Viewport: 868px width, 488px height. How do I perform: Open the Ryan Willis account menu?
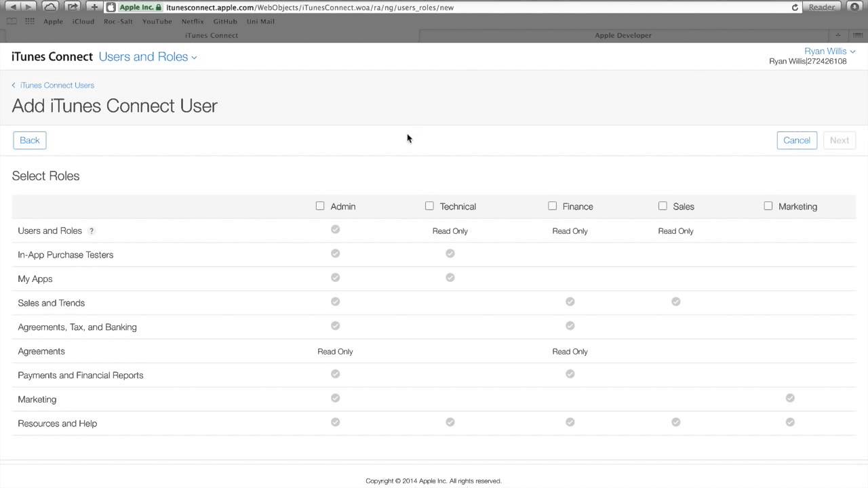coord(830,52)
